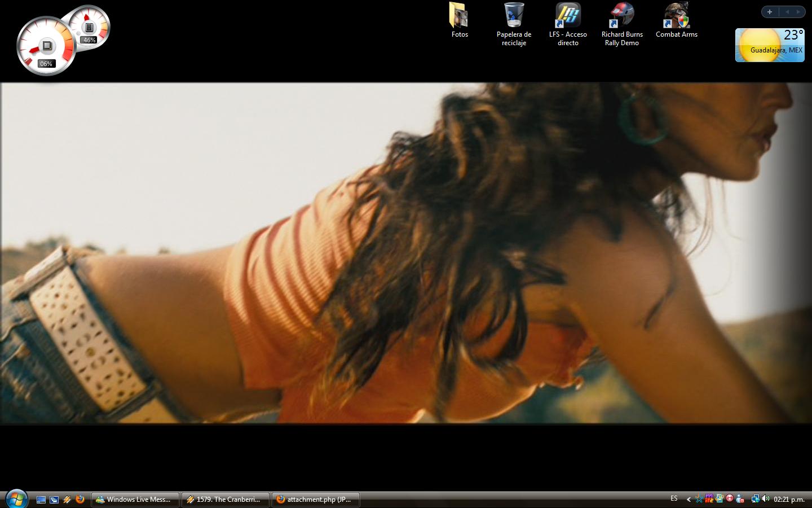Select the LFS - Acceso directo shortcut
This screenshot has width=812, height=508.
point(568,24)
